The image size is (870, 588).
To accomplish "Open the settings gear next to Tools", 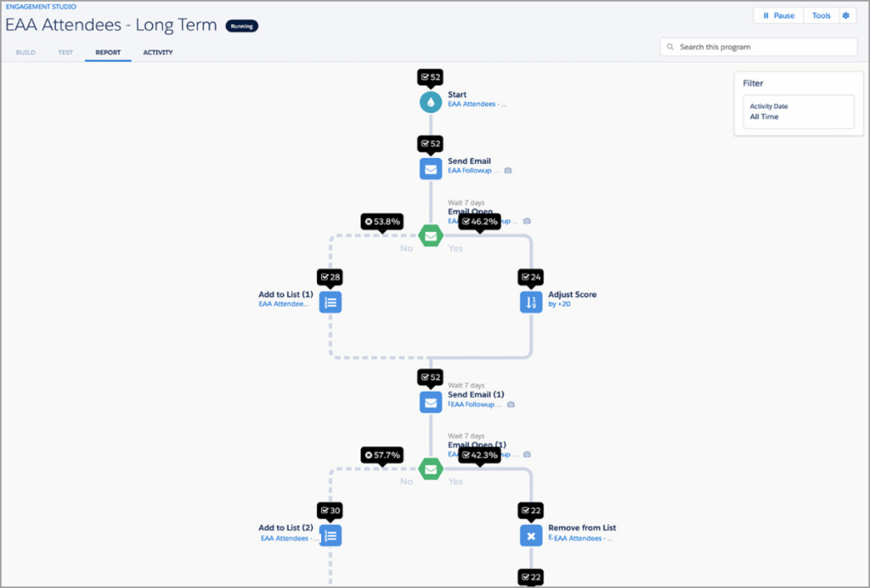I will tap(845, 15).
